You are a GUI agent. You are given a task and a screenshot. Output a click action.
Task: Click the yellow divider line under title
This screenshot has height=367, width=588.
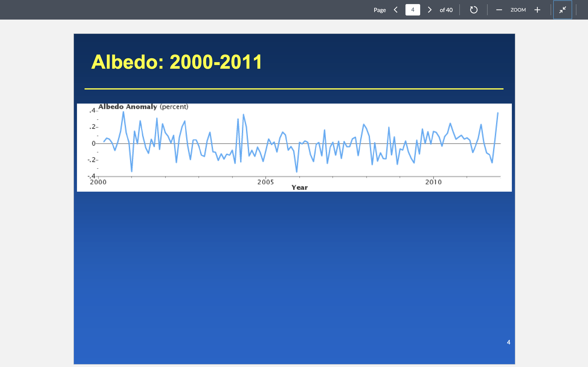[x=294, y=89]
